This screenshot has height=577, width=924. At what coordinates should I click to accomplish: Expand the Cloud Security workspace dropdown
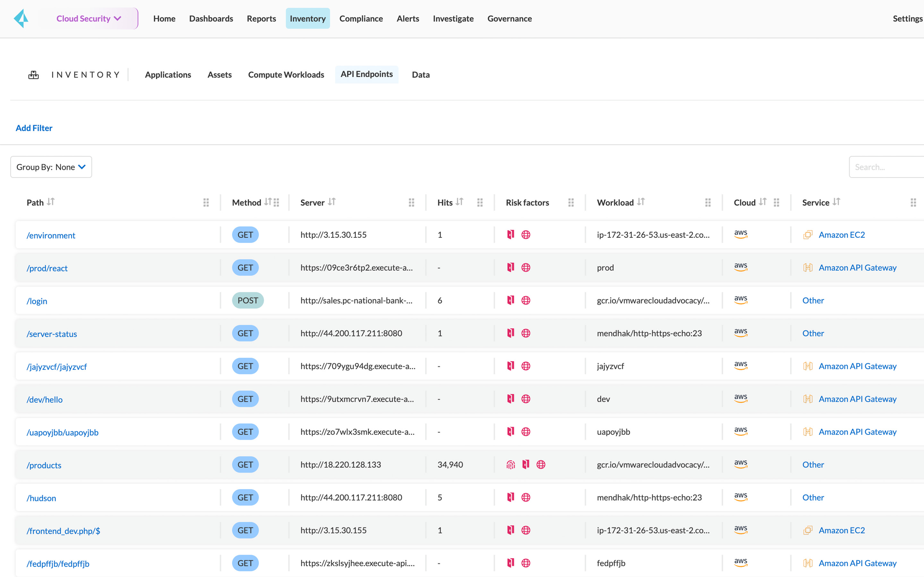(88, 18)
